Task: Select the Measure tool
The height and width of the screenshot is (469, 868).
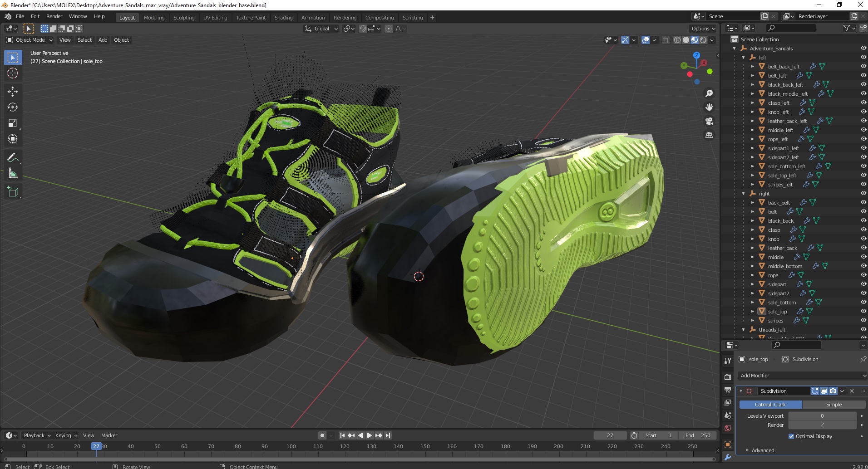Action: tap(13, 174)
